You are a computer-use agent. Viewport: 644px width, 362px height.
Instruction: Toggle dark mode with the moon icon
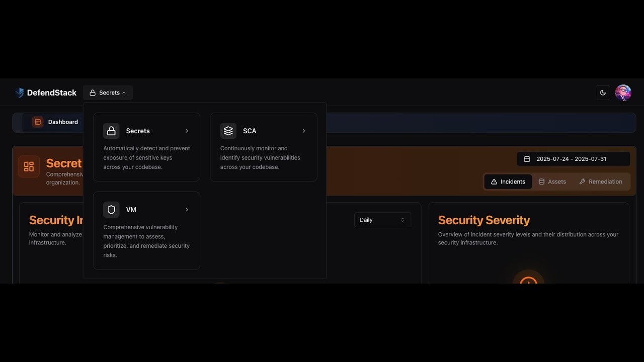click(x=603, y=92)
